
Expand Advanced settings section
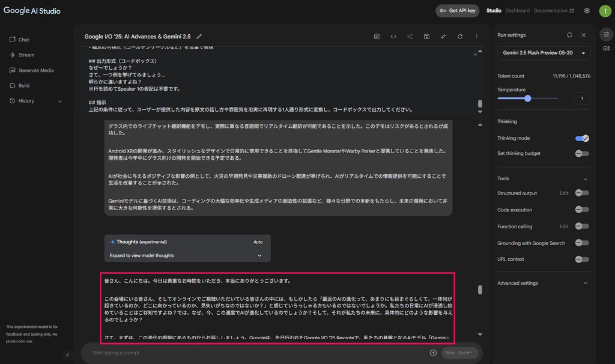(543, 283)
